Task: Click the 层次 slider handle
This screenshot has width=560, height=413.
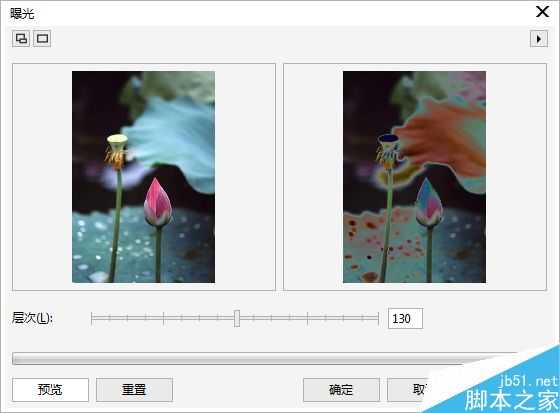Action: [237, 318]
